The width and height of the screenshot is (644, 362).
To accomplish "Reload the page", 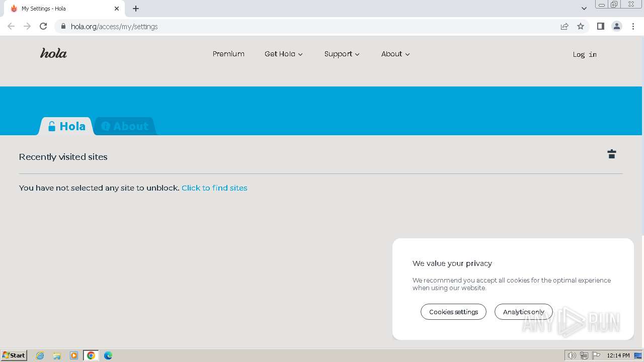I will pos(43,26).
